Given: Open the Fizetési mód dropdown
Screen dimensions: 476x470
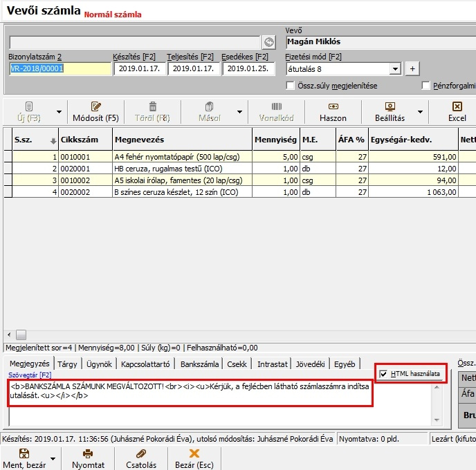Looking at the screenshot, I should point(395,69).
